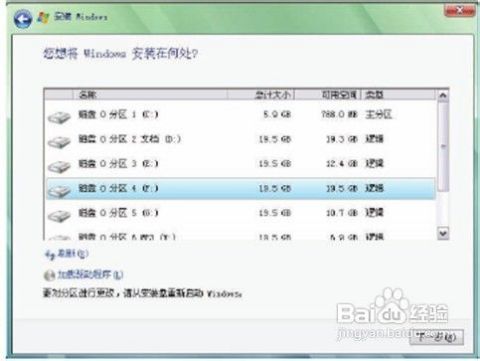This screenshot has height=361, width=480.
Task: Open the Load Driver link
Action: pos(90,275)
